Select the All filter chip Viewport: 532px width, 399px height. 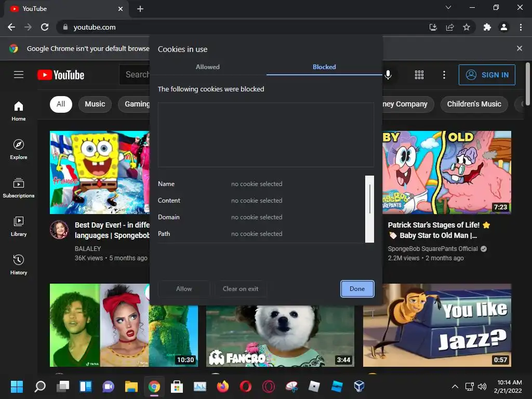[61, 104]
